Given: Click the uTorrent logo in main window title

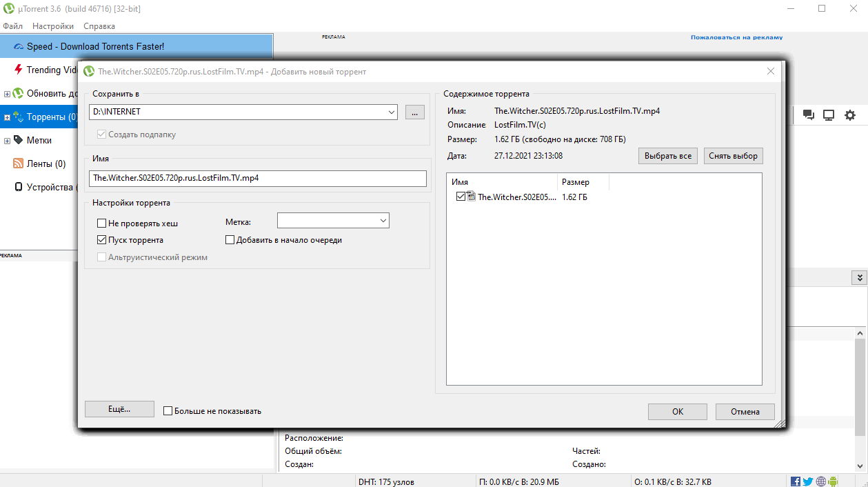Looking at the screenshot, I should click(8, 8).
